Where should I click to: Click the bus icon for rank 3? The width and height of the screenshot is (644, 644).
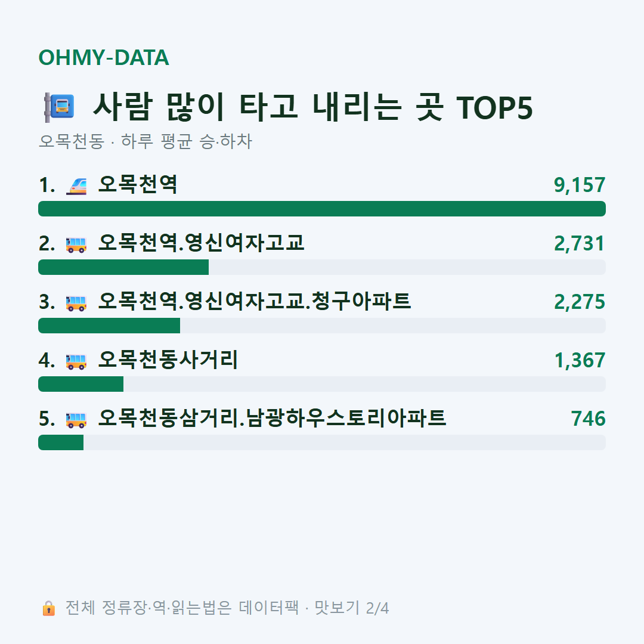(x=76, y=303)
